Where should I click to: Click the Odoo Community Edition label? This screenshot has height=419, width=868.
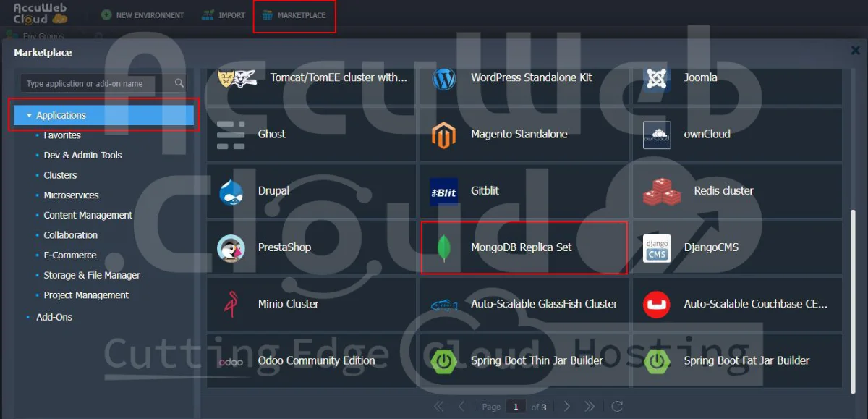click(x=317, y=360)
